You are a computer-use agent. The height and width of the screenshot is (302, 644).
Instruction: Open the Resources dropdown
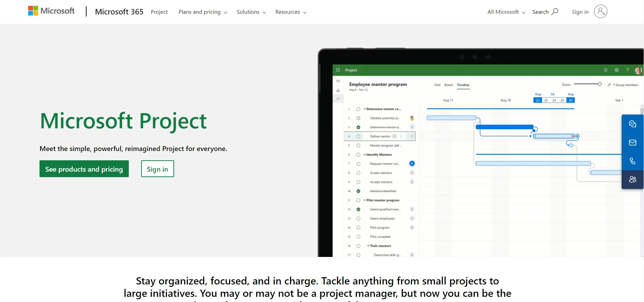291,12
